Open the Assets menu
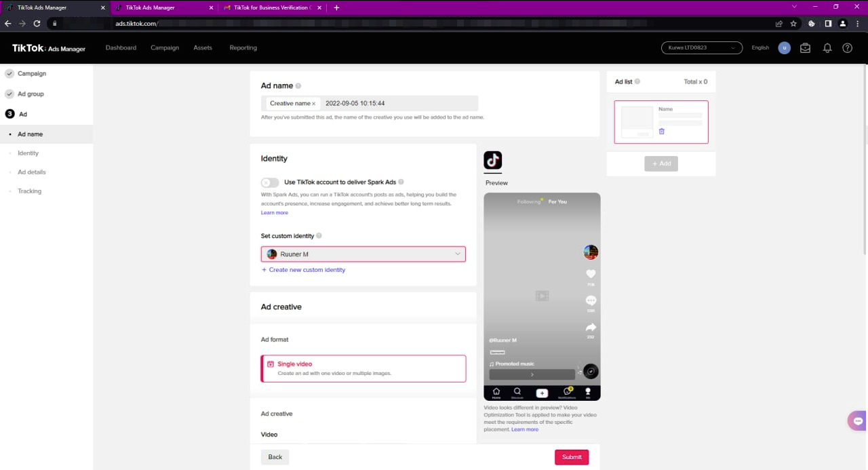 coord(203,48)
